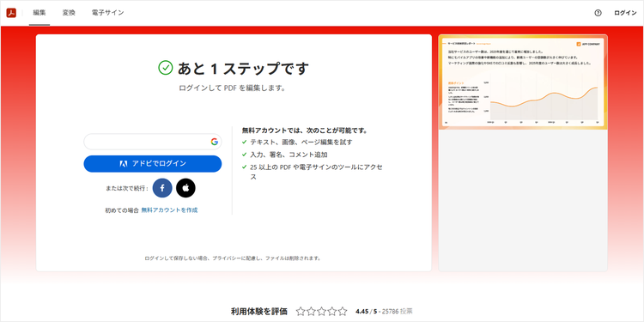Rate the experience one star

[x=301, y=312]
